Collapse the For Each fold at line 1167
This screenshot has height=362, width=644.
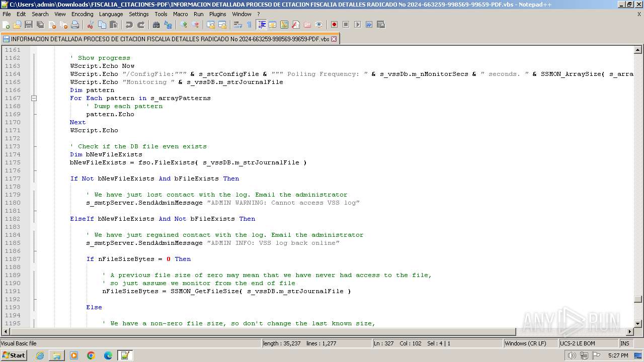click(x=34, y=98)
